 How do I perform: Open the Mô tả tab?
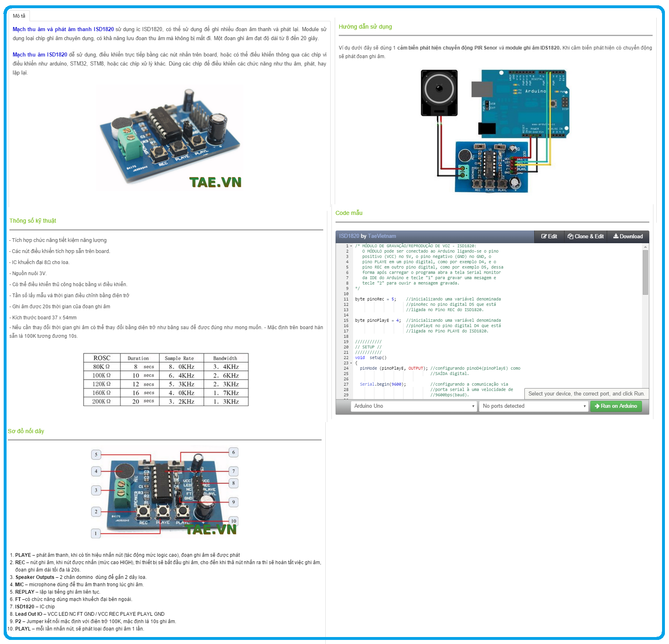coord(19,16)
